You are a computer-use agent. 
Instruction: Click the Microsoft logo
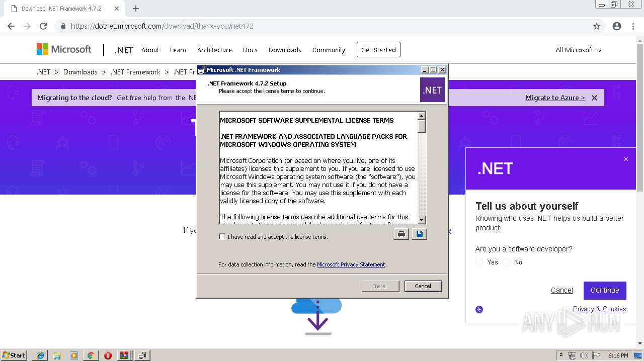tap(64, 49)
